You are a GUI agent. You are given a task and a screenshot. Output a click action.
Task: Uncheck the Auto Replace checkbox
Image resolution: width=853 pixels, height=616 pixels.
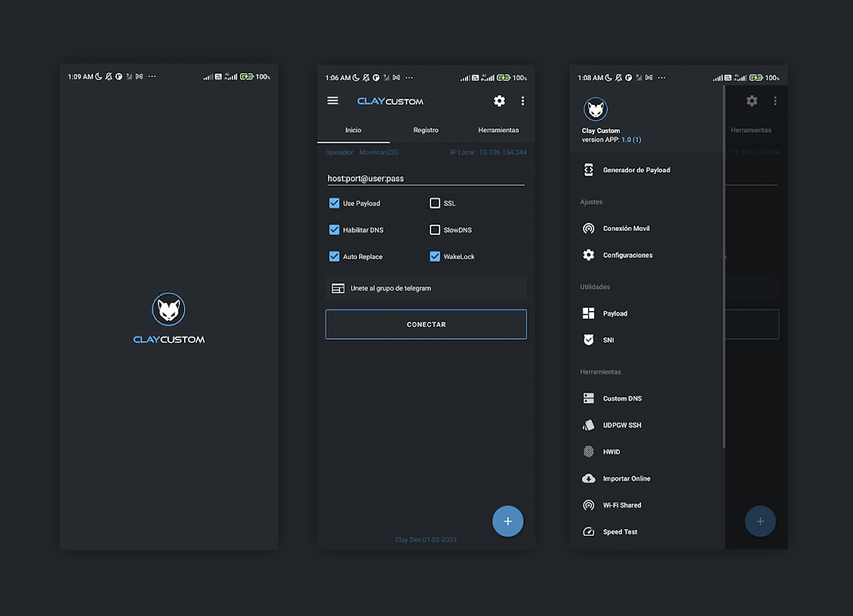point(334,256)
